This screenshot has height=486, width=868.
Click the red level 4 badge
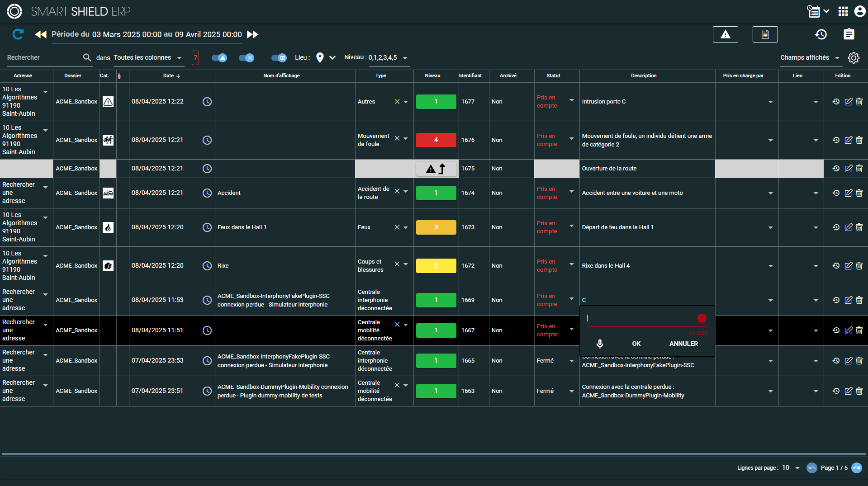436,140
